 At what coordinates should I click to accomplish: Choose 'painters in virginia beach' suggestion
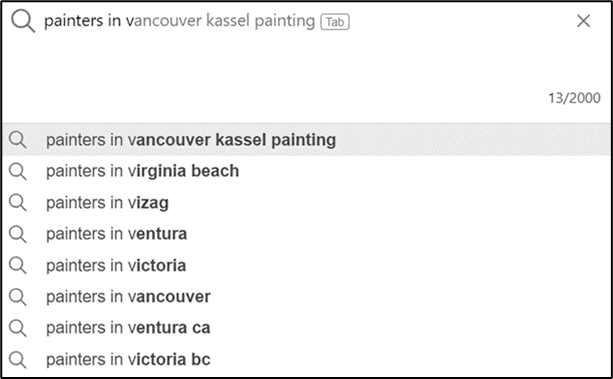306,171
